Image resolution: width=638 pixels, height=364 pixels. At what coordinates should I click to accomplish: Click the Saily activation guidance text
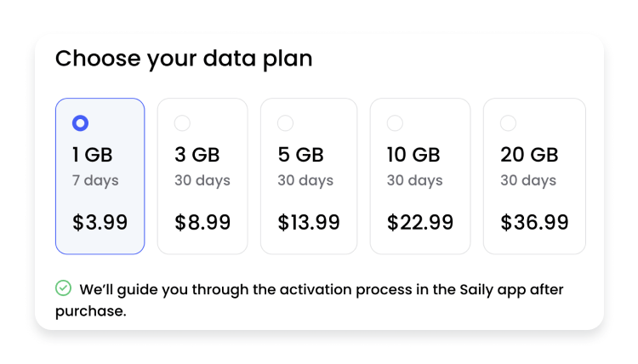click(x=310, y=300)
